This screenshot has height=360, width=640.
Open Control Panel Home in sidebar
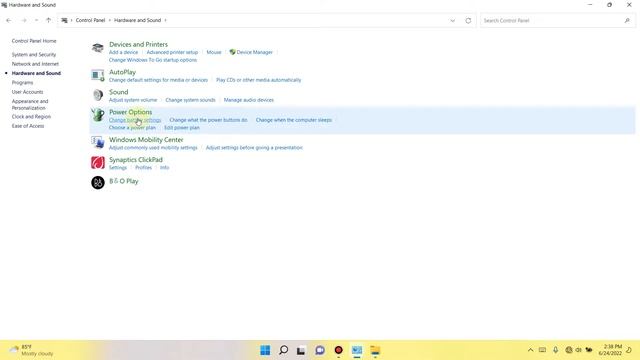tap(34, 41)
